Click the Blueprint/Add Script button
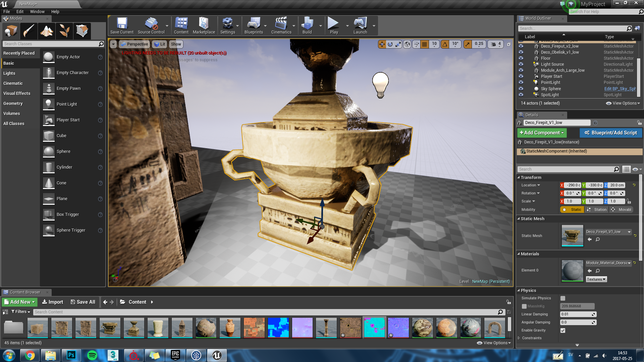 [611, 133]
